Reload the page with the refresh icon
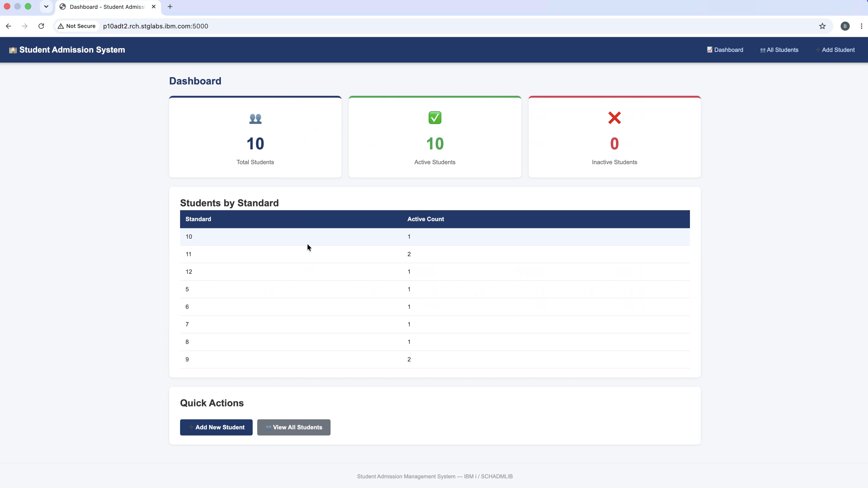 [x=41, y=26]
